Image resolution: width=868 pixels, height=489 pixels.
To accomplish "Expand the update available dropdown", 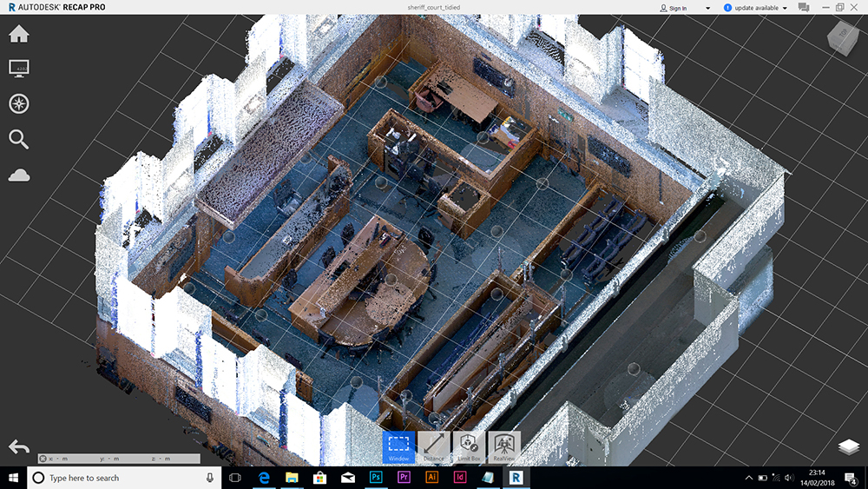I will tap(785, 8).
